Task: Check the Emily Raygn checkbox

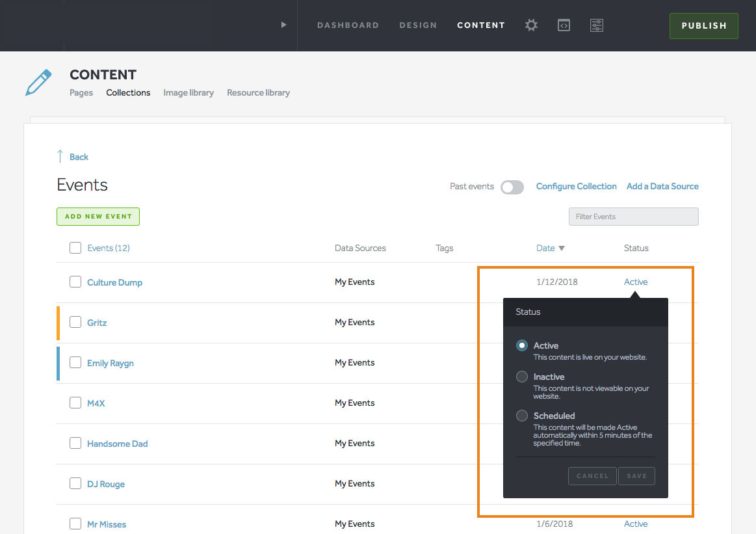Action: tap(75, 362)
